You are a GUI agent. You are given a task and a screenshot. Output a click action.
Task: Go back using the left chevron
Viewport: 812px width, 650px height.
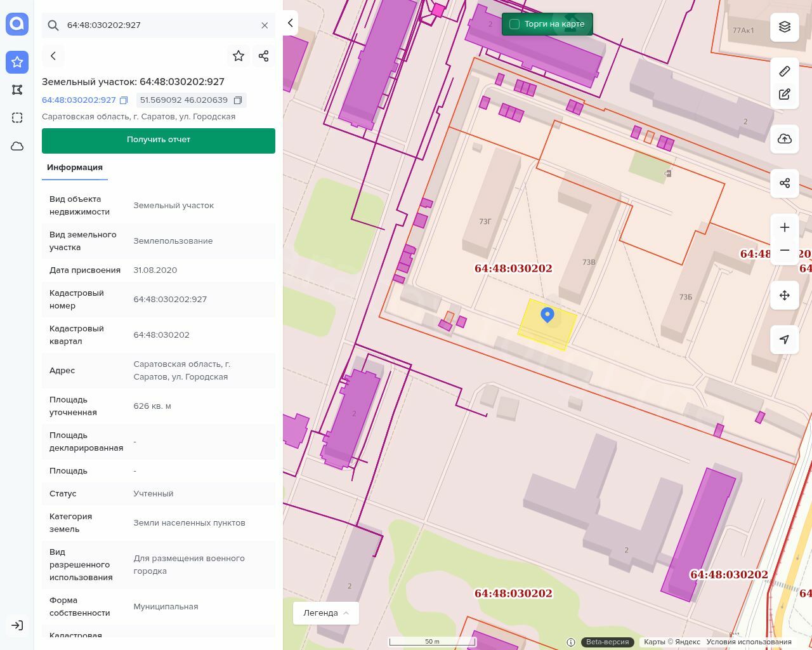tap(53, 56)
